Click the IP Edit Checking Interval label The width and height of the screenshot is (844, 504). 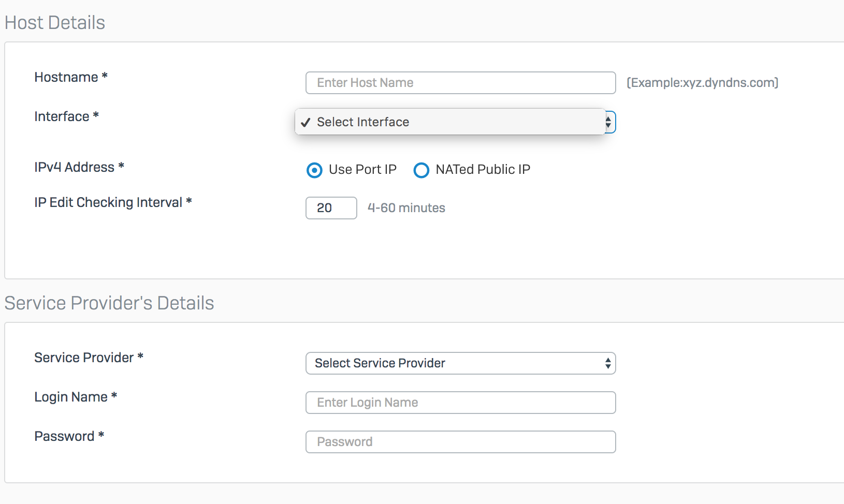coord(113,202)
